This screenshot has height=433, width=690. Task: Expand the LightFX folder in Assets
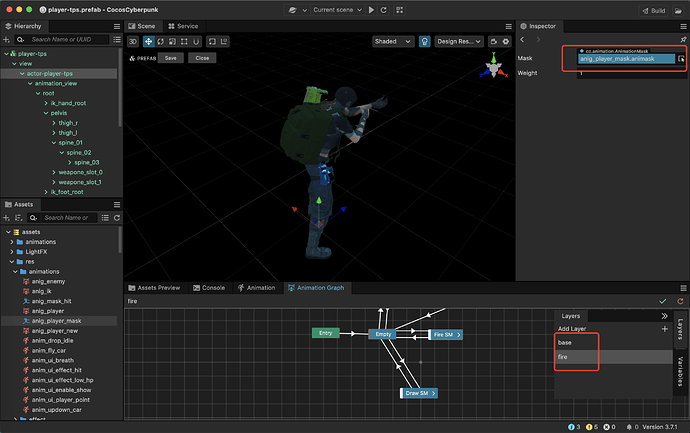[11, 251]
